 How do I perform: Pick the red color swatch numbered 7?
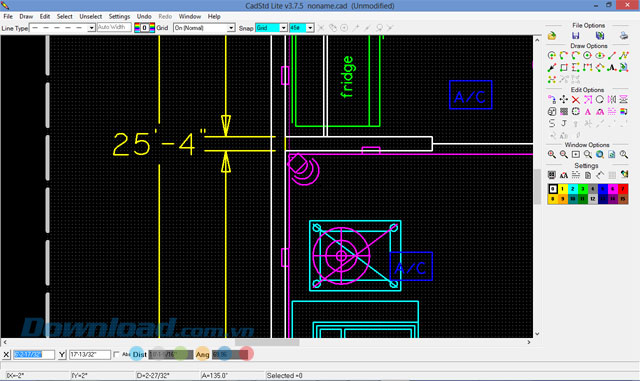click(623, 189)
